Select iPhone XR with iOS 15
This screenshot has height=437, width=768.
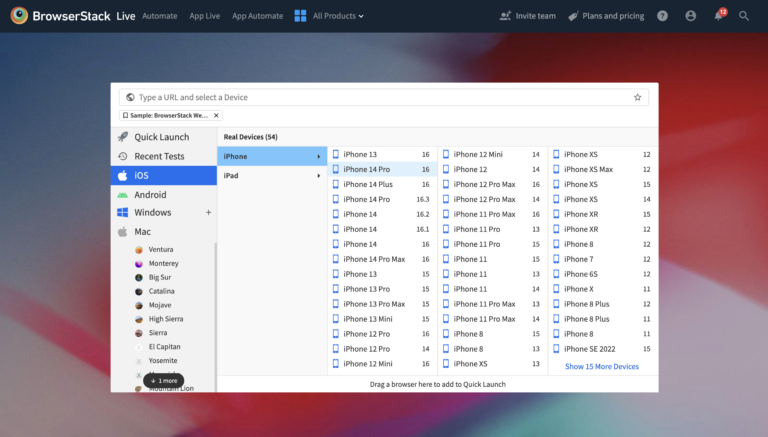coord(602,214)
